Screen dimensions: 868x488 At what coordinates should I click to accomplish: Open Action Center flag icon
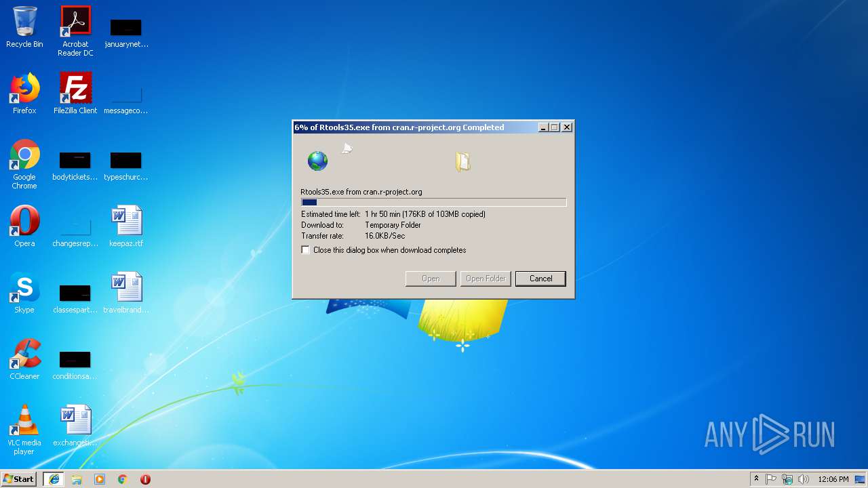(771, 479)
